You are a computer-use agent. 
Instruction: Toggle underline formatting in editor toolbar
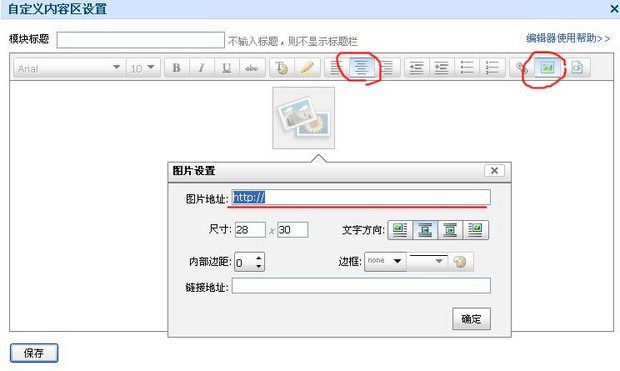pyautogui.click(x=226, y=68)
